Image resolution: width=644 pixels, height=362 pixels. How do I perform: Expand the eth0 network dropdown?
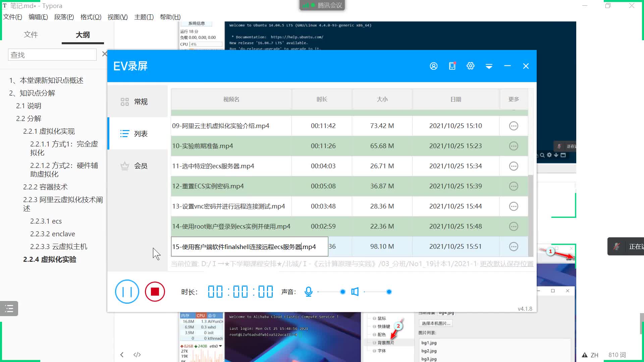pyautogui.click(x=220, y=346)
